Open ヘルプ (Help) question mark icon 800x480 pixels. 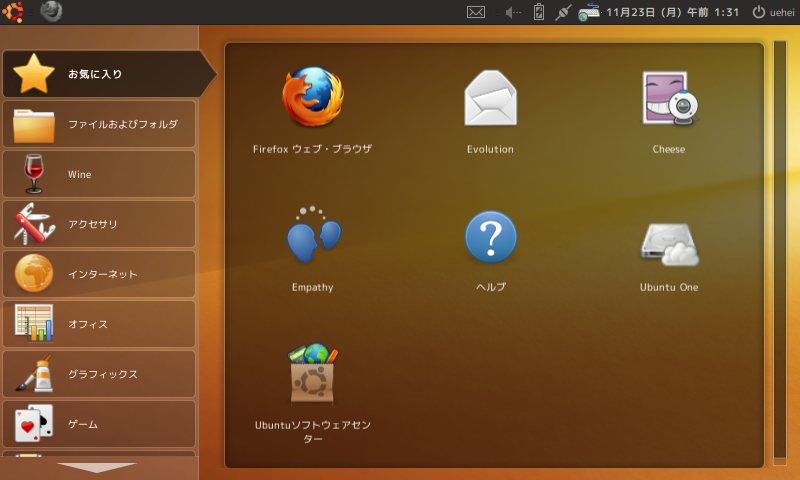pyautogui.click(x=491, y=237)
